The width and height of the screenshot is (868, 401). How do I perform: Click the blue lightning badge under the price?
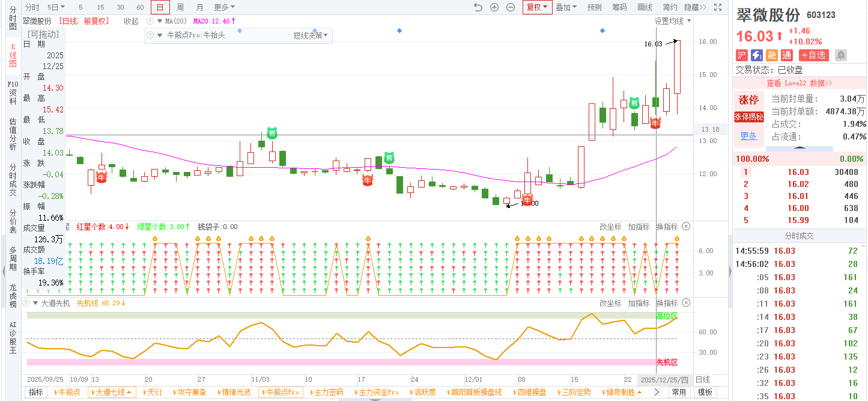pos(757,55)
